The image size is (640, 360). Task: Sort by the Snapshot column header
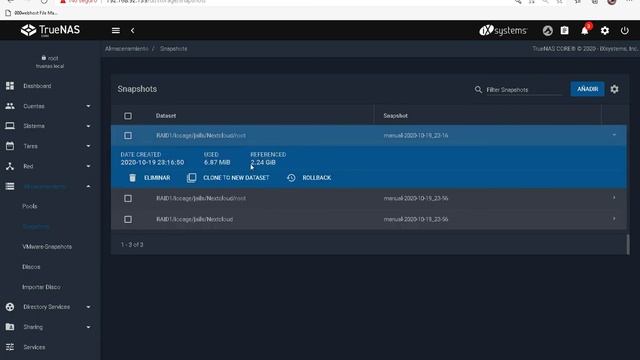396,116
